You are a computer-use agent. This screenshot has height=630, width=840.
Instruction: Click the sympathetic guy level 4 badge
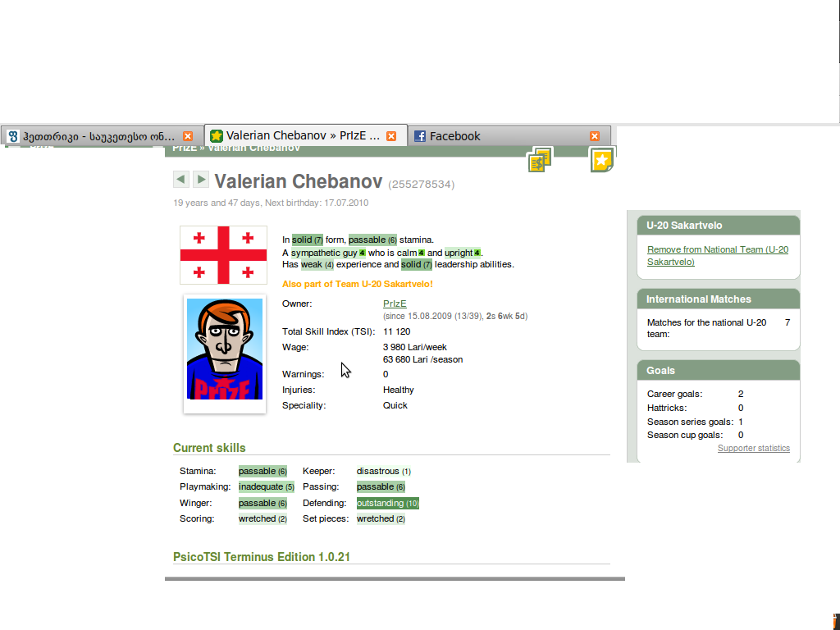tap(362, 253)
